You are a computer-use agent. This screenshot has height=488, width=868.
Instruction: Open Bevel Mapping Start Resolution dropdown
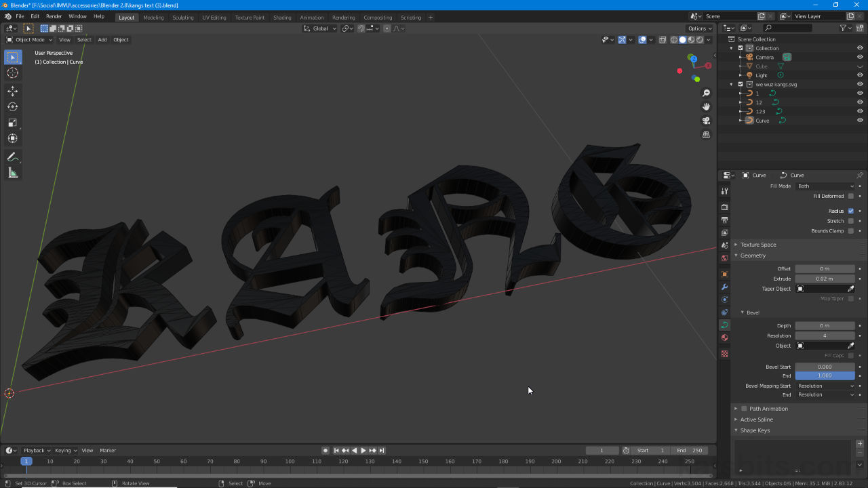pos(825,386)
